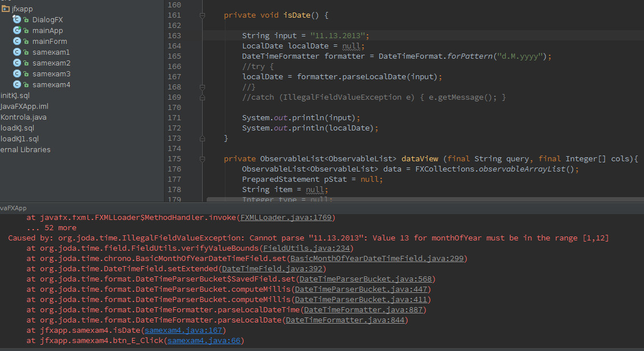Open the loadKJ.sql file
Viewport: 644px width, 351px height.
pyautogui.click(x=17, y=128)
